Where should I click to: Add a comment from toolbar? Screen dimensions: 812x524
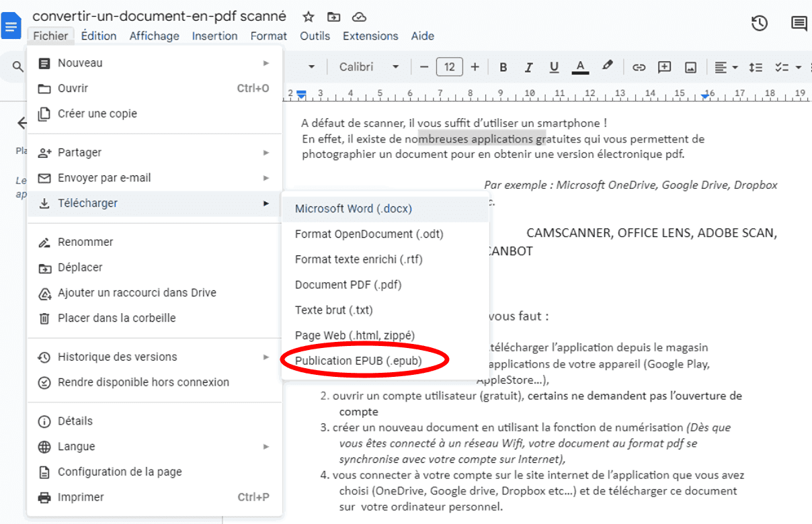[x=665, y=67]
